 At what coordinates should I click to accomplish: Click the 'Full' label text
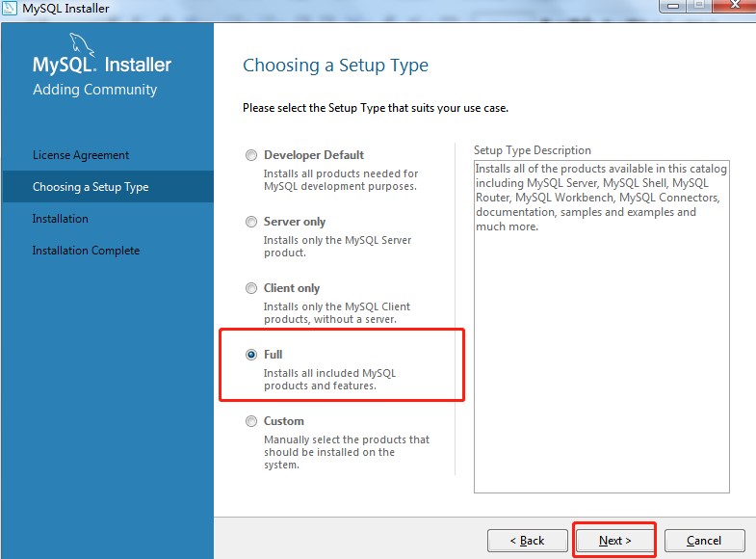[273, 355]
